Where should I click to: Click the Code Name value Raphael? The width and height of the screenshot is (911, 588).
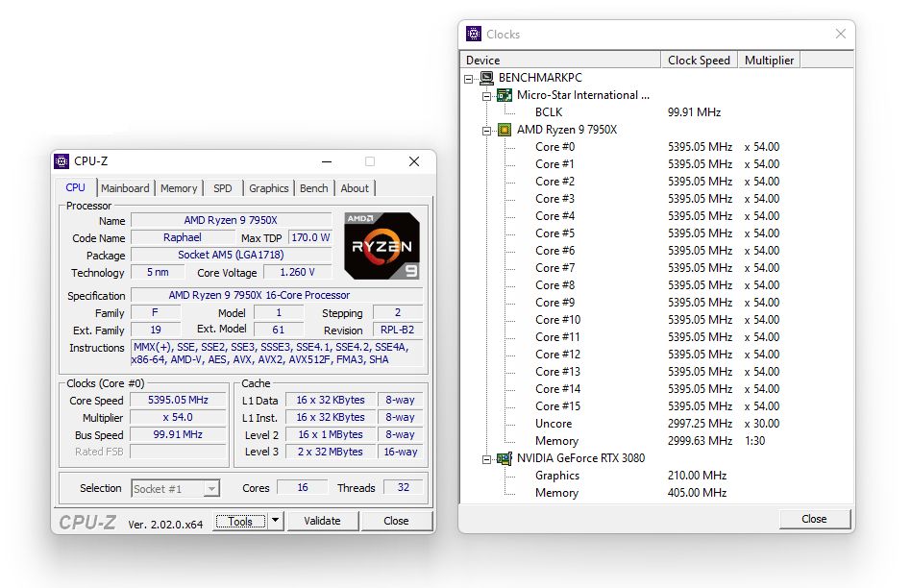(x=183, y=237)
